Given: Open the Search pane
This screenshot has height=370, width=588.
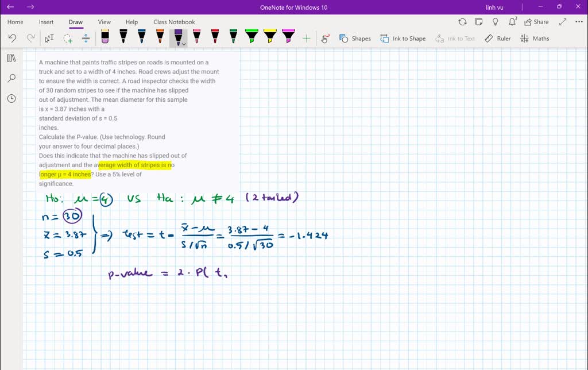Looking at the screenshot, I should tap(11, 78).
